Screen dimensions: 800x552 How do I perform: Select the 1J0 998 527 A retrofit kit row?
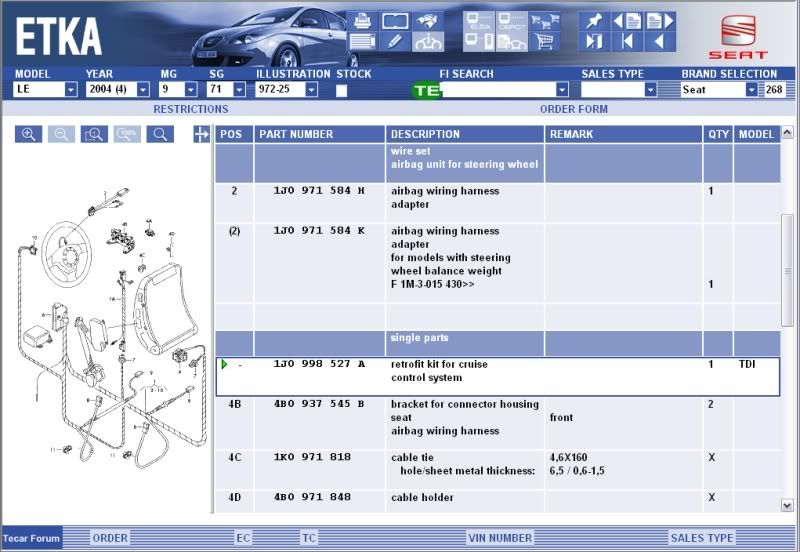498,377
